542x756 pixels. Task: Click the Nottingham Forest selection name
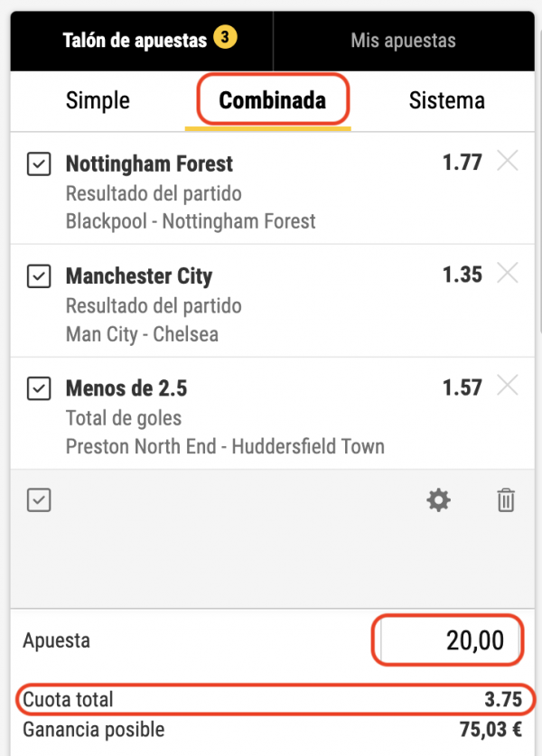pyautogui.click(x=149, y=164)
